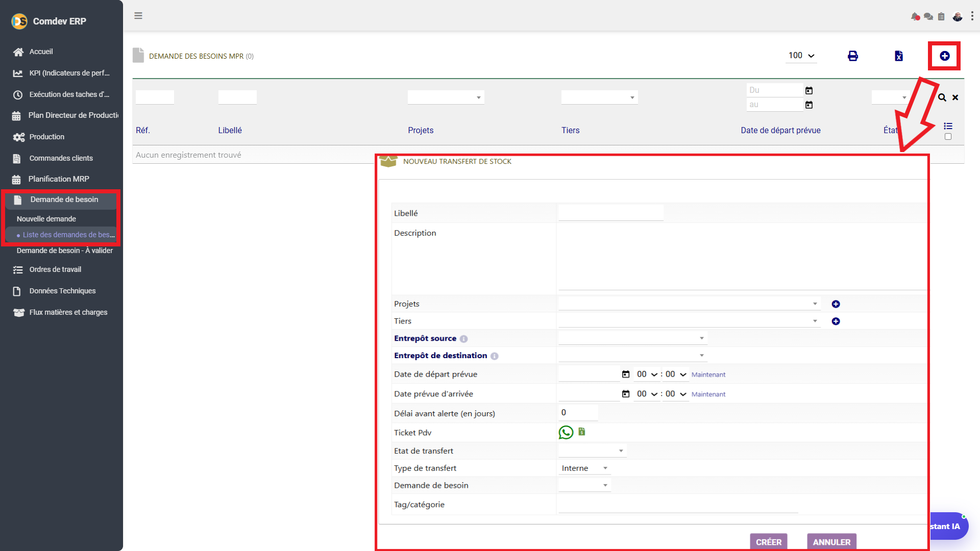Open Demande de besoin form dropdown
The width and height of the screenshot is (980, 551).
pyautogui.click(x=584, y=486)
